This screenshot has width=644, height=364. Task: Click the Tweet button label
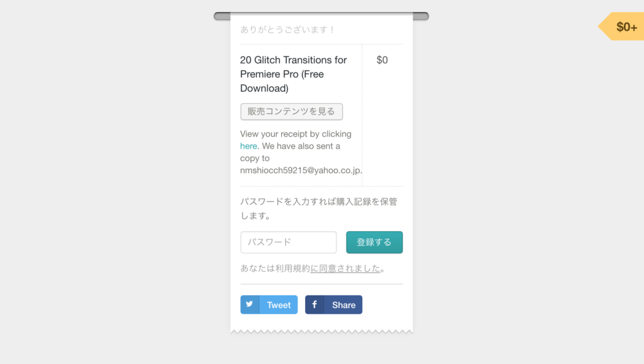(x=279, y=305)
